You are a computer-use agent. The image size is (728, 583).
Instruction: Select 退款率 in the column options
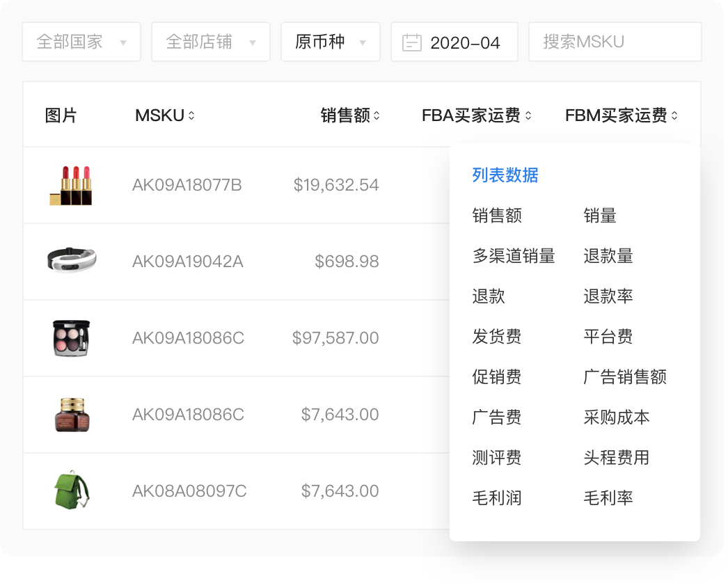[608, 296]
